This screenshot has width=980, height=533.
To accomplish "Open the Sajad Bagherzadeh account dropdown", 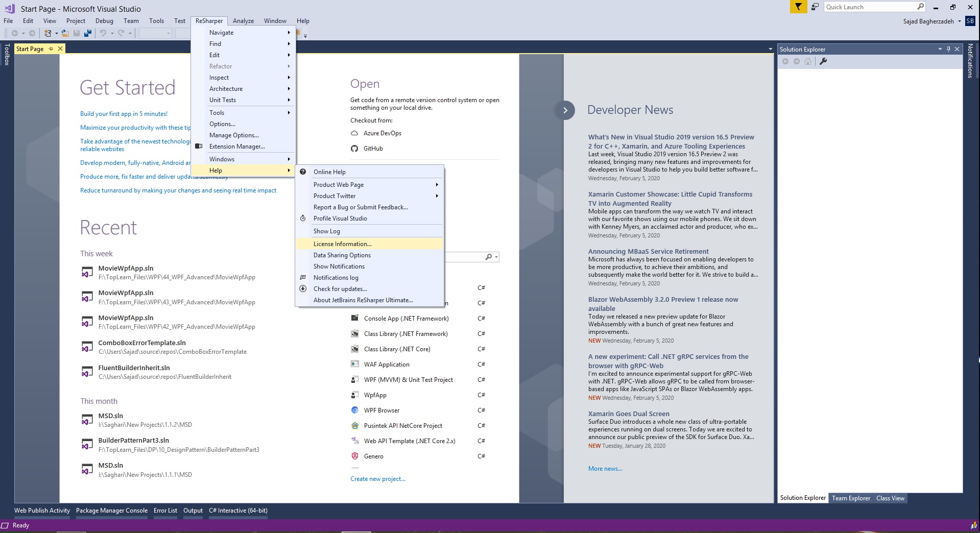I will click(959, 21).
